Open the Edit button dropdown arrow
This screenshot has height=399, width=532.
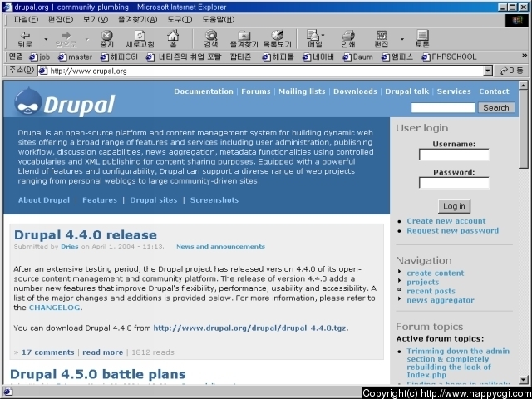[x=402, y=39]
